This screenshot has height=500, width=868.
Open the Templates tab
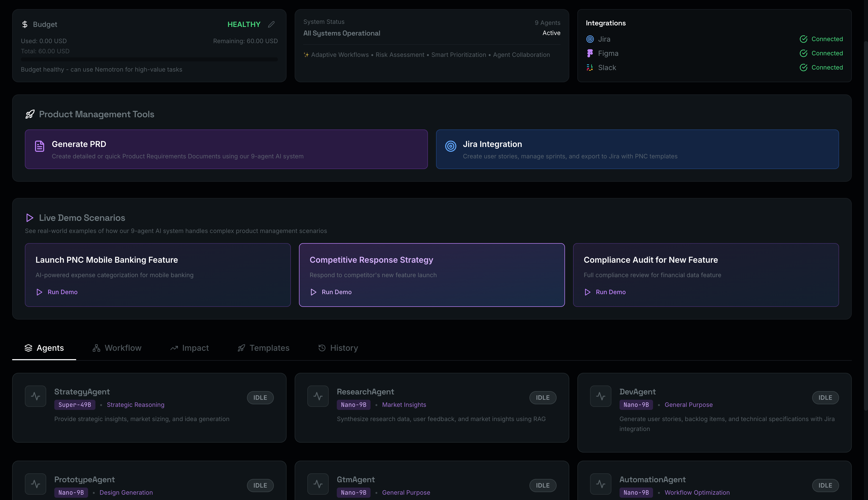(264, 348)
